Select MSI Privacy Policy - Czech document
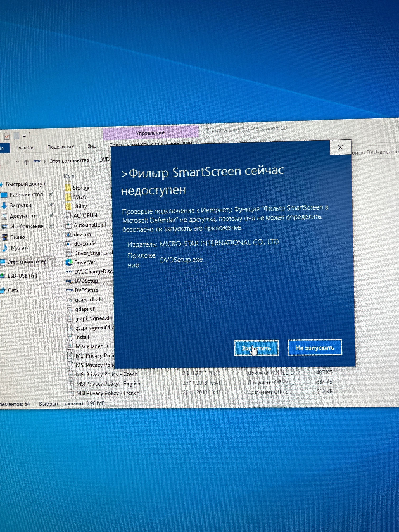The image size is (399, 532). click(107, 374)
